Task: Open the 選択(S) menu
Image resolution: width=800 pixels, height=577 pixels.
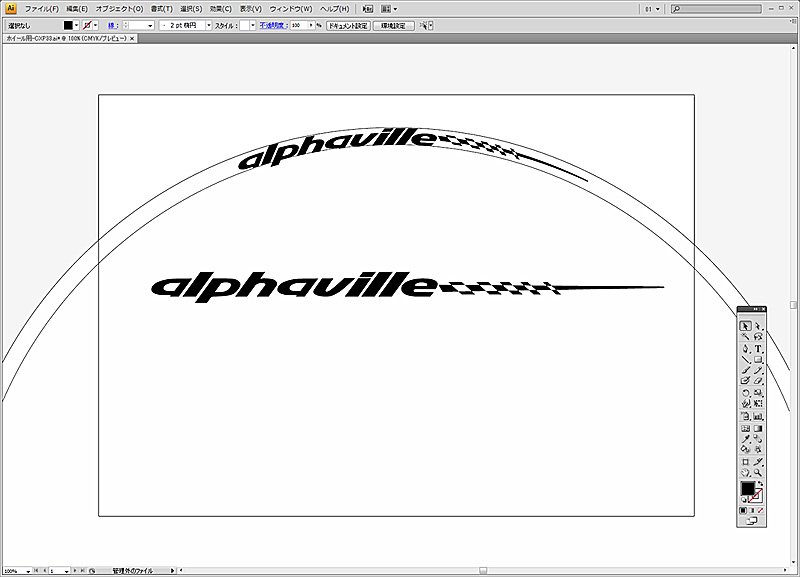Action: coord(191,9)
